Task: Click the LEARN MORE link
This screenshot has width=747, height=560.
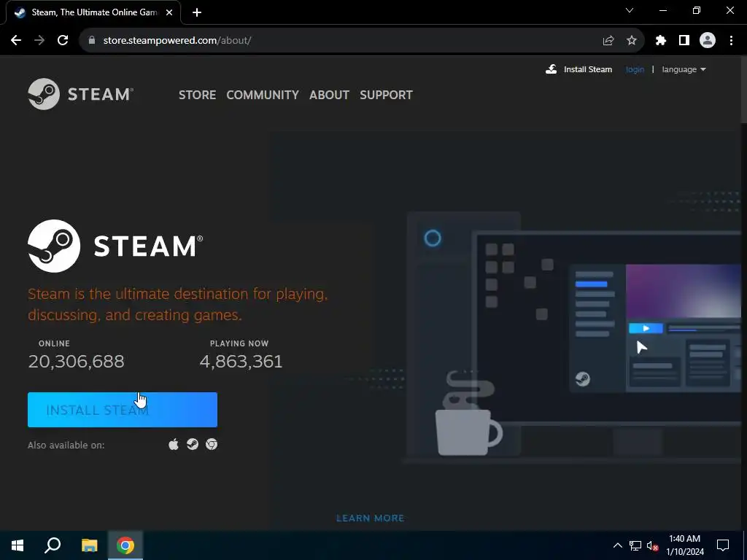Action: pyautogui.click(x=370, y=518)
